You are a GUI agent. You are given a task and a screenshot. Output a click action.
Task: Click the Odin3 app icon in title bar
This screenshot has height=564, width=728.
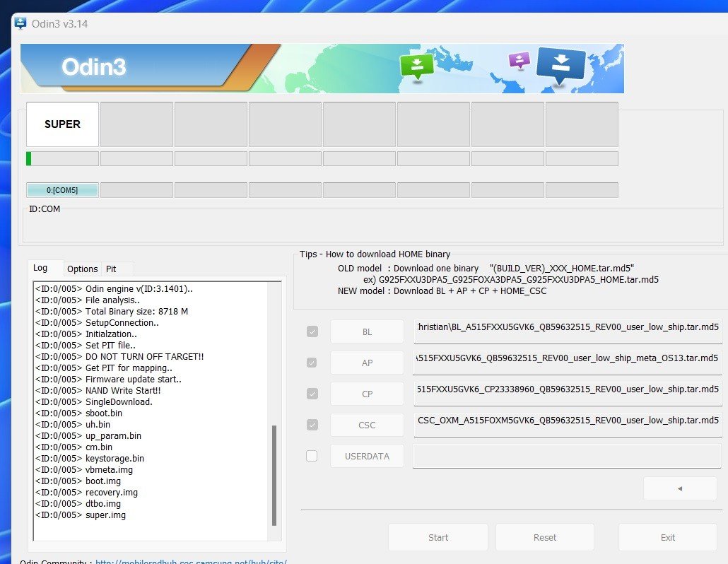click(20, 23)
